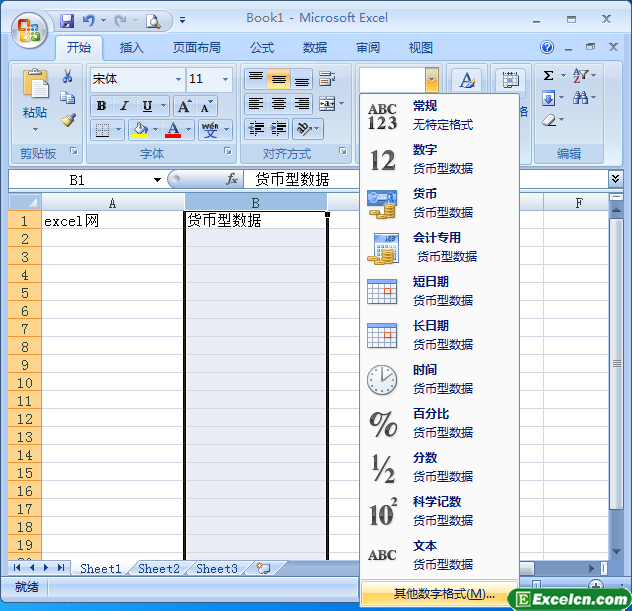Insert a new worksheet tab
The width and height of the screenshot is (632, 611).
(263, 568)
